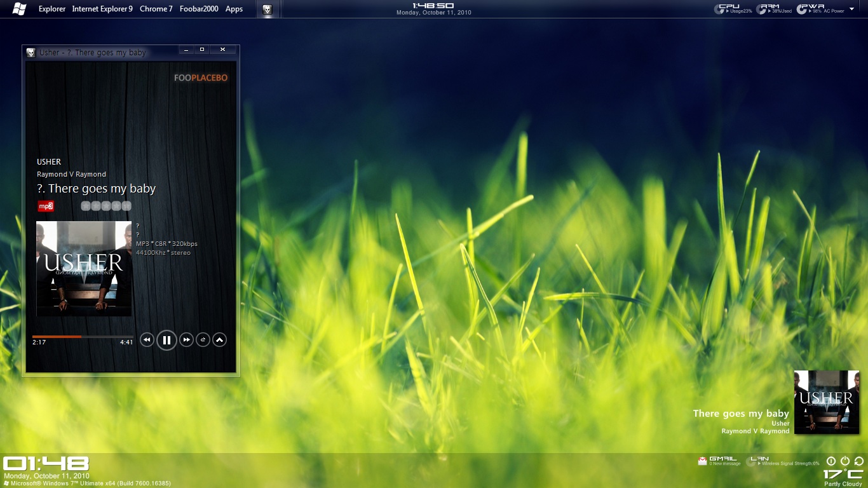Toggle the repeat playback order button
The height and width of the screenshot is (488, 868).
coord(203,340)
